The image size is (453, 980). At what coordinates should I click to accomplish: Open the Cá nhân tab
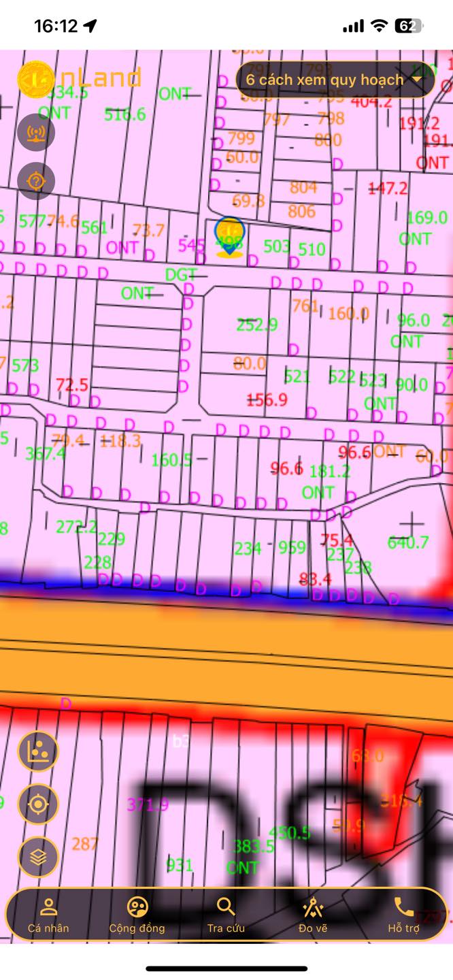[48, 915]
